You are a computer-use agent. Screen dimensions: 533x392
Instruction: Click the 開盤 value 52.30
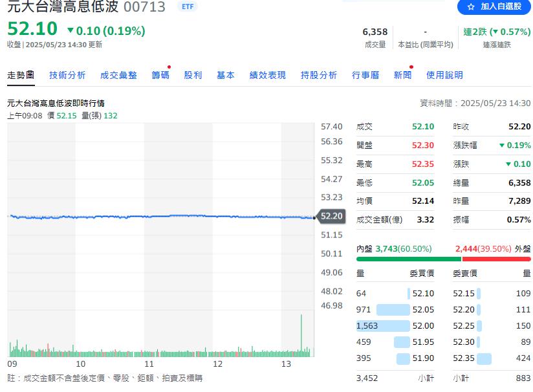423,146
